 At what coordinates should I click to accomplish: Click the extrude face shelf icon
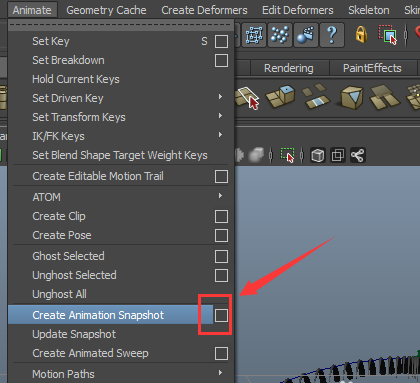coord(281,97)
